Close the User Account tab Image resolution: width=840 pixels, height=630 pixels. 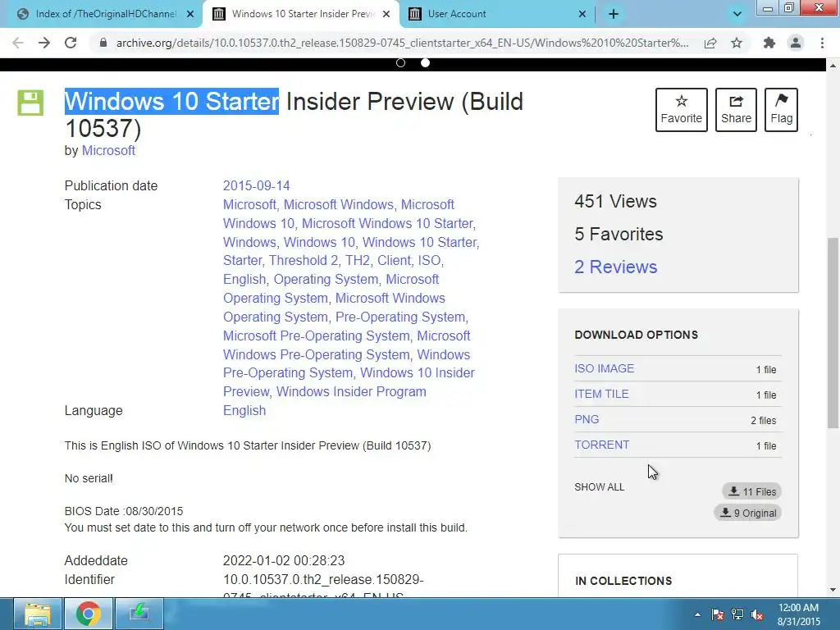tap(582, 14)
